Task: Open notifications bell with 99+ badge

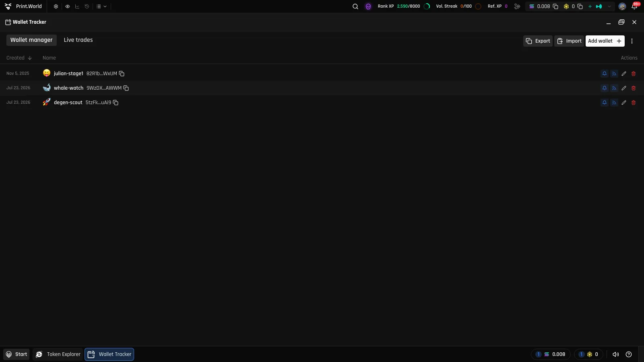Action: pos(635,6)
